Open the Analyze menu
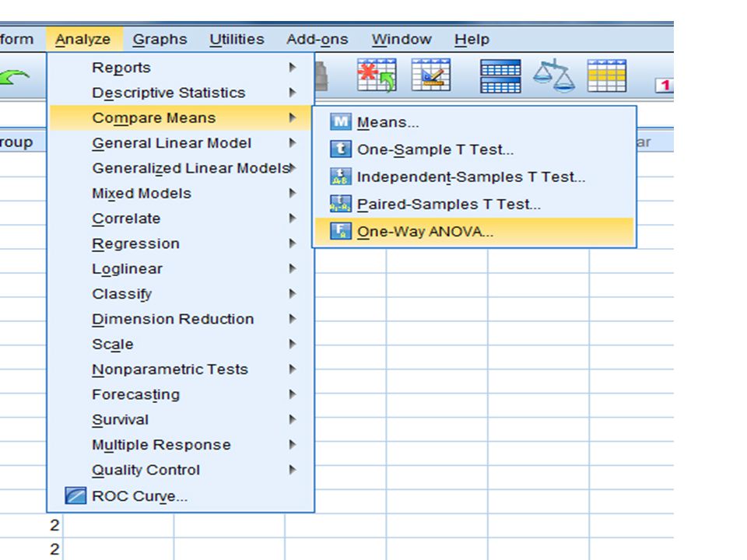 (83, 39)
